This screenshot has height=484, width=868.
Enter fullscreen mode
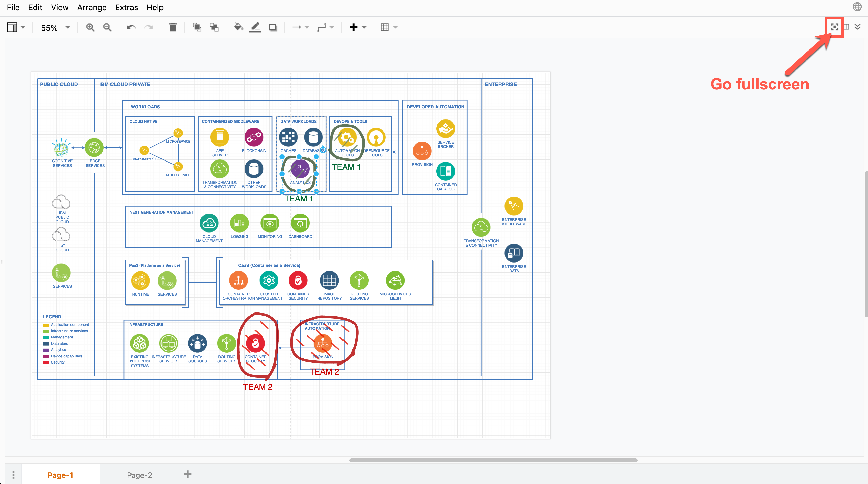[835, 27]
